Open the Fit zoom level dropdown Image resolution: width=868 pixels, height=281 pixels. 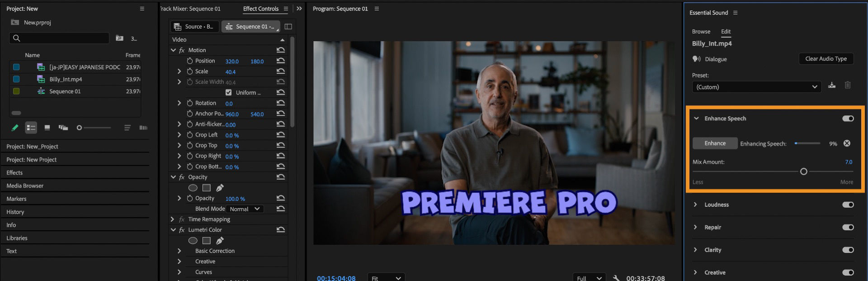point(386,278)
